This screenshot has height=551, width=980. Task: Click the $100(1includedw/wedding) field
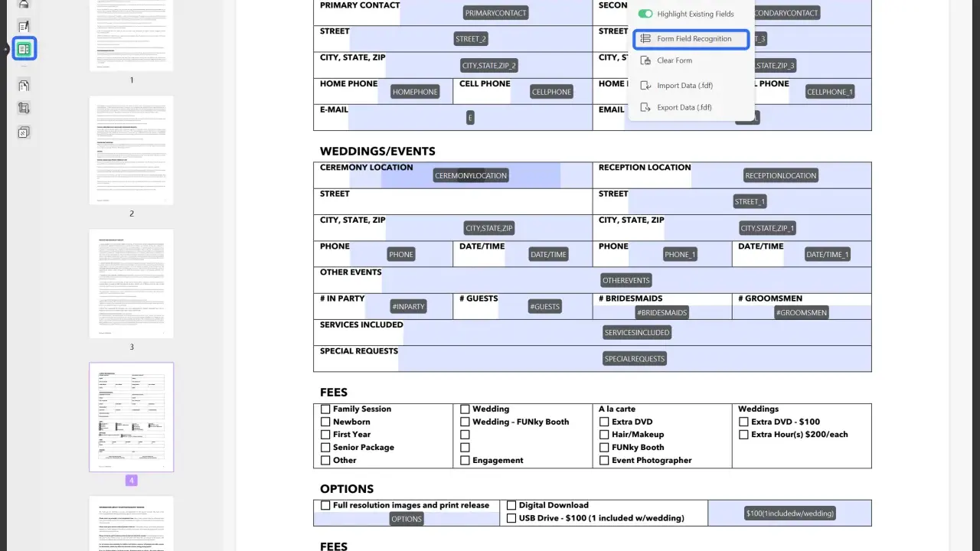(789, 513)
